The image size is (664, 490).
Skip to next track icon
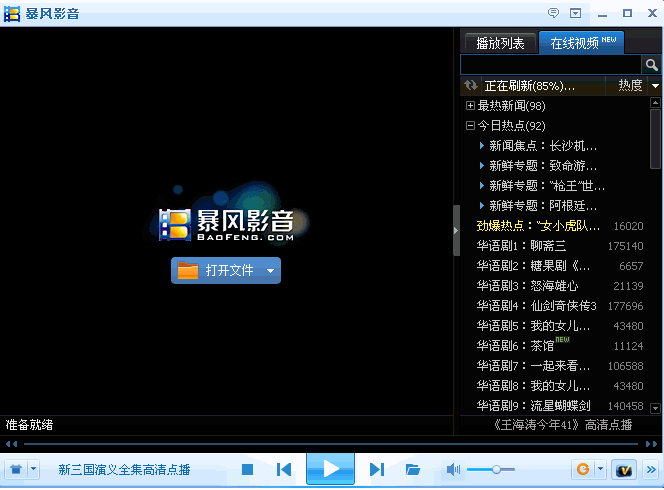click(x=377, y=469)
